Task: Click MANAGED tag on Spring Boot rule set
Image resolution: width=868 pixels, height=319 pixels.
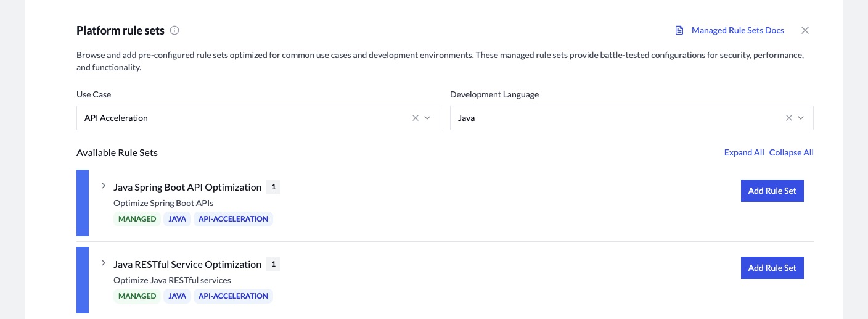Action: [x=137, y=219]
